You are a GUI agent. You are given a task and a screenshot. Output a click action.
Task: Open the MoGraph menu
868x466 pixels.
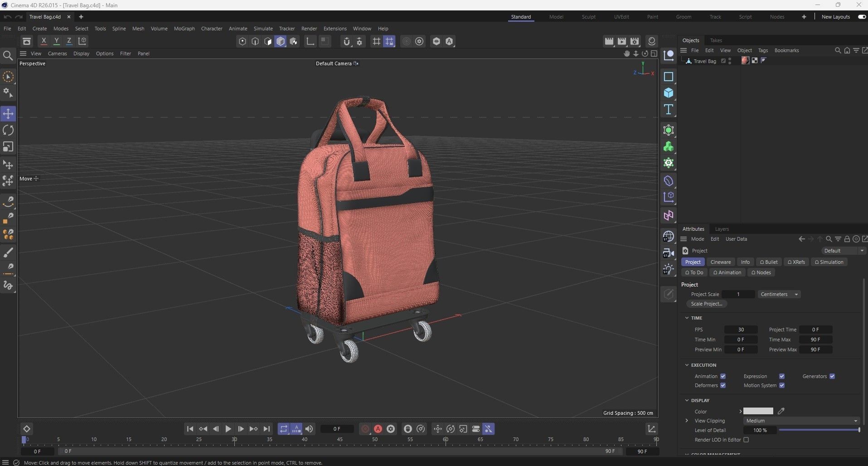click(x=184, y=29)
